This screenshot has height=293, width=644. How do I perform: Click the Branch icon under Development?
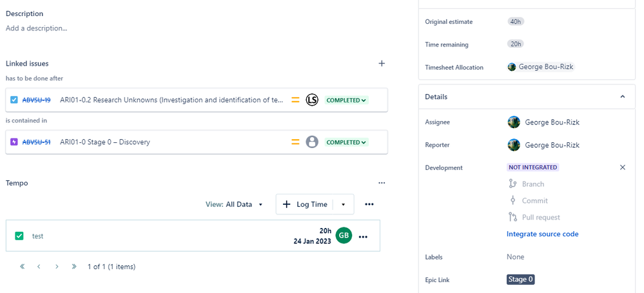[512, 184]
